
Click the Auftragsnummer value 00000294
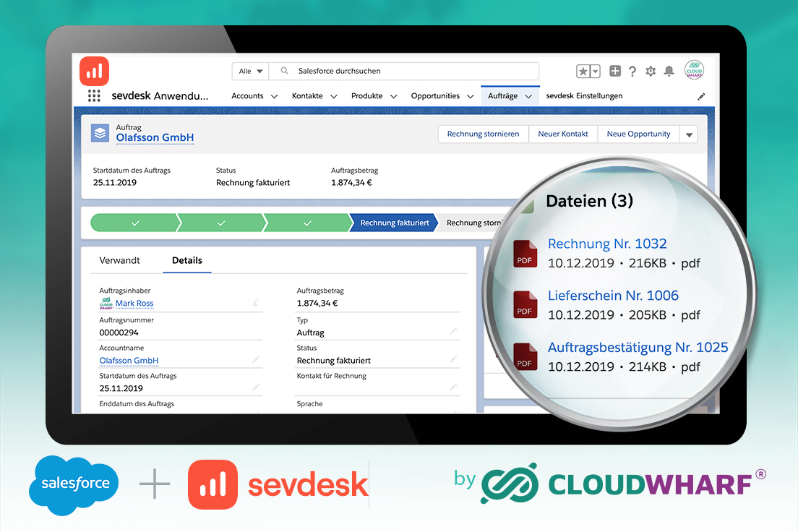119,332
